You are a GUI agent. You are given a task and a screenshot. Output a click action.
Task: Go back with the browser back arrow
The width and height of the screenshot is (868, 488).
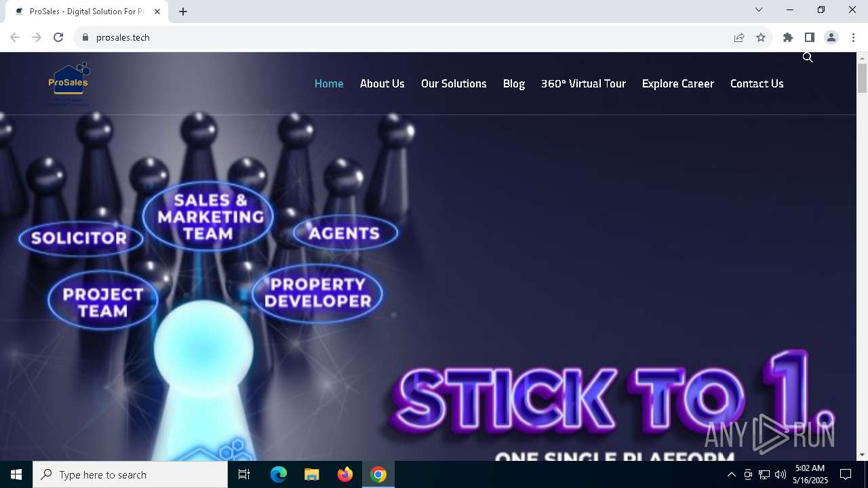15,37
